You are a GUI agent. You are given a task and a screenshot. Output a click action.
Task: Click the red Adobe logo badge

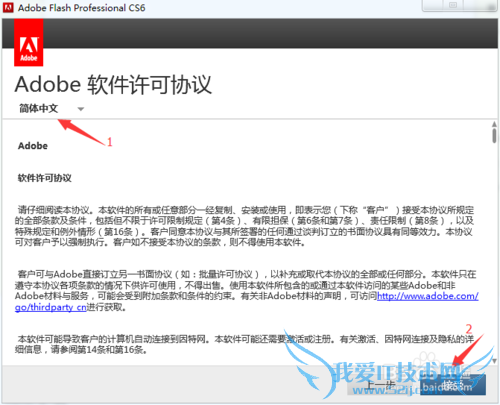(29, 42)
